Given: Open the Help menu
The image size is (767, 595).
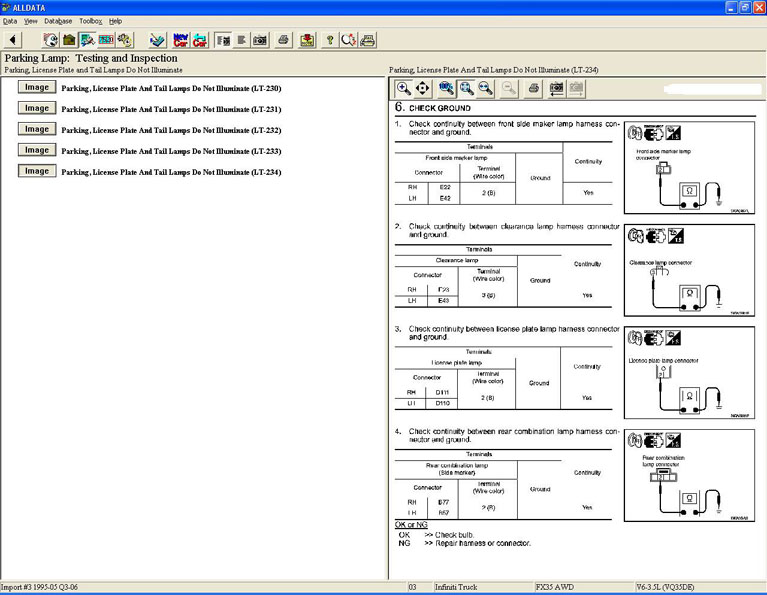Looking at the screenshot, I should click(x=115, y=20).
